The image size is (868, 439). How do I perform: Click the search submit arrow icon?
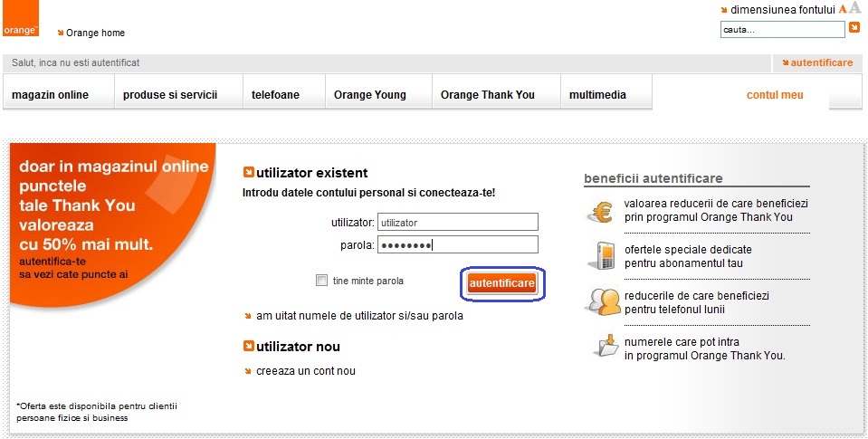pyautogui.click(x=854, y=28)
